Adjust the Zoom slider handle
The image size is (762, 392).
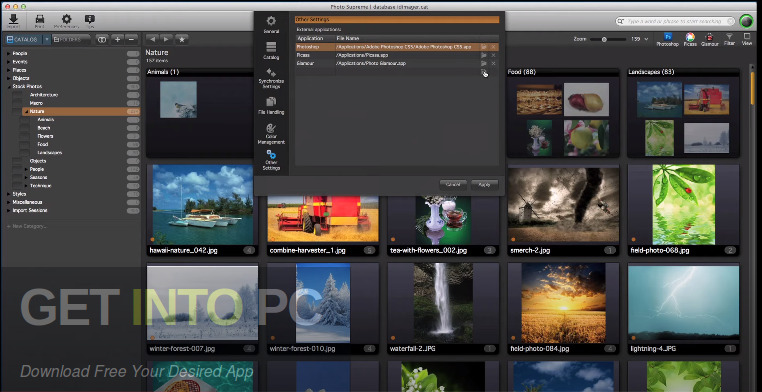(604, 39)
